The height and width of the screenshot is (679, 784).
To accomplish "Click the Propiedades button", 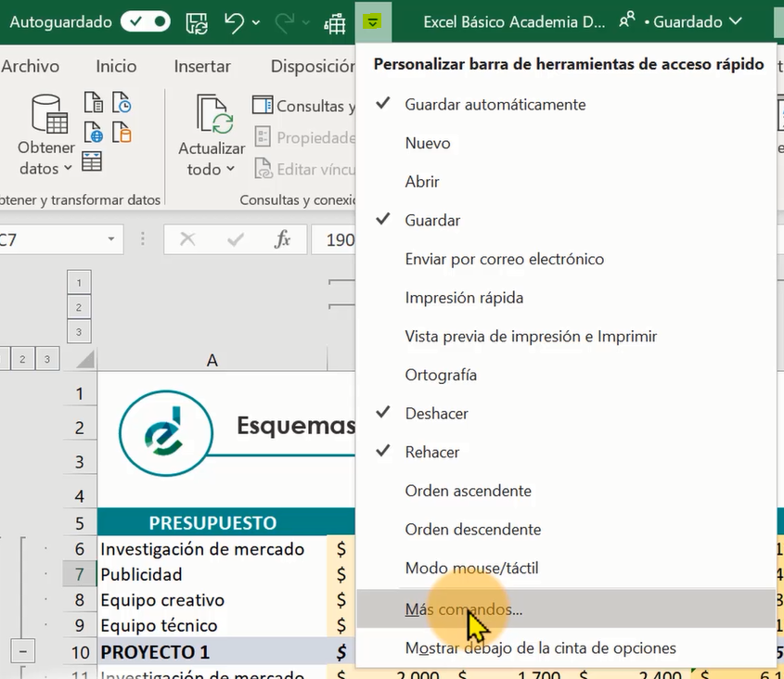I will click(305, 137).
